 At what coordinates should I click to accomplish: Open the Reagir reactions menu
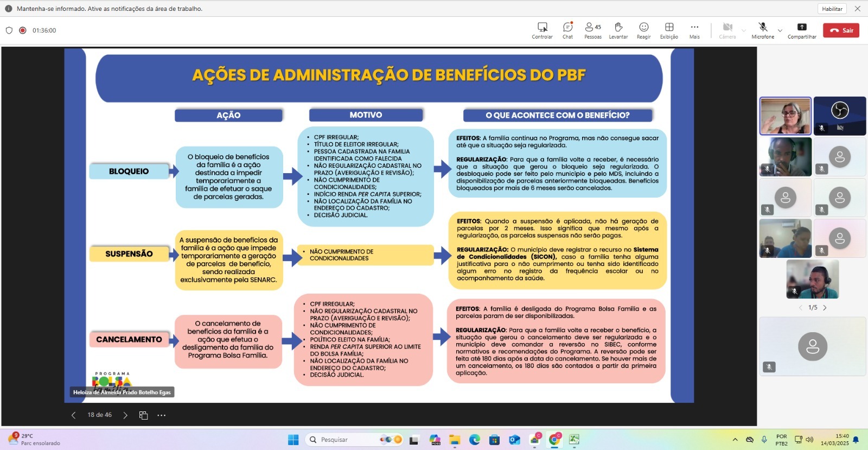[643, 30]
